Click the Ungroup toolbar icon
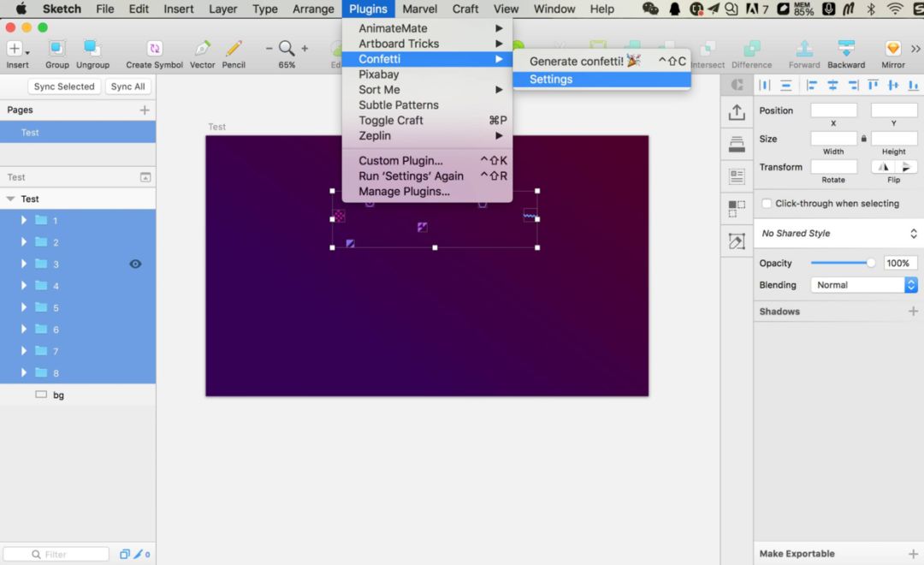Image resolution: width=924 pixels, height=565 pixels. coord(92,48)
